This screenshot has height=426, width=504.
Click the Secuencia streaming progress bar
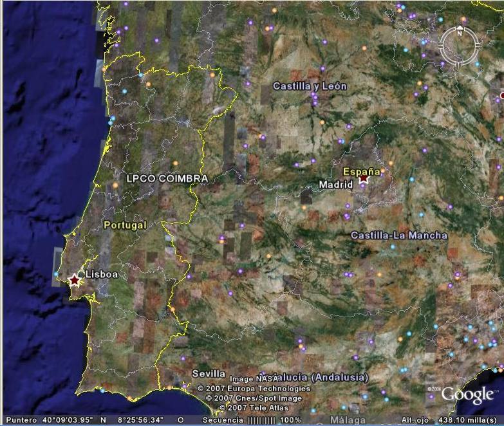(x=265, y=420)
